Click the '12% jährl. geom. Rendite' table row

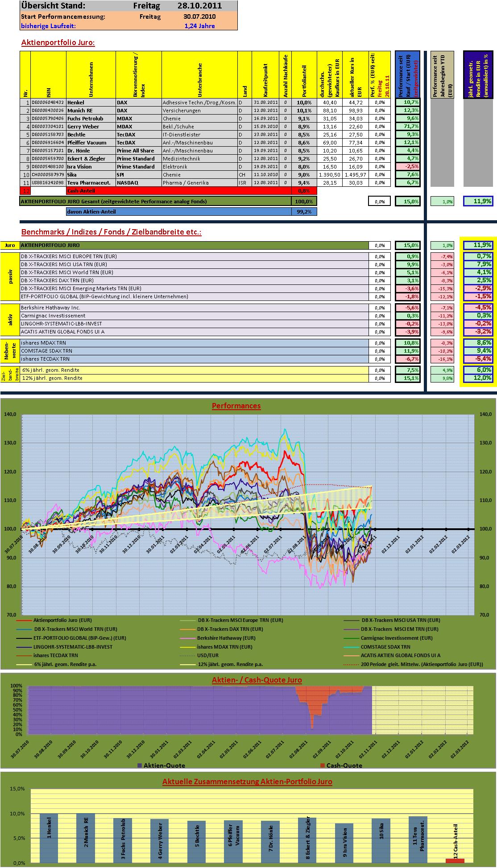point(194,378)
